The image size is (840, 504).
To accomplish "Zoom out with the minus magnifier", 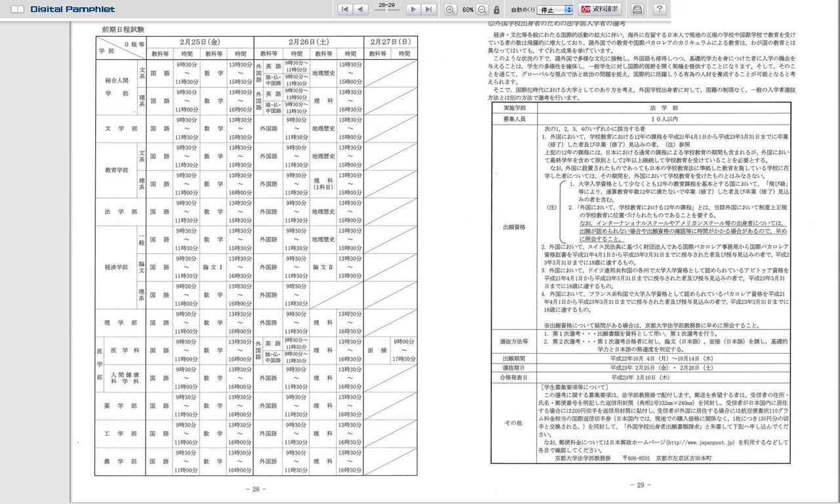I will (482, 9).
